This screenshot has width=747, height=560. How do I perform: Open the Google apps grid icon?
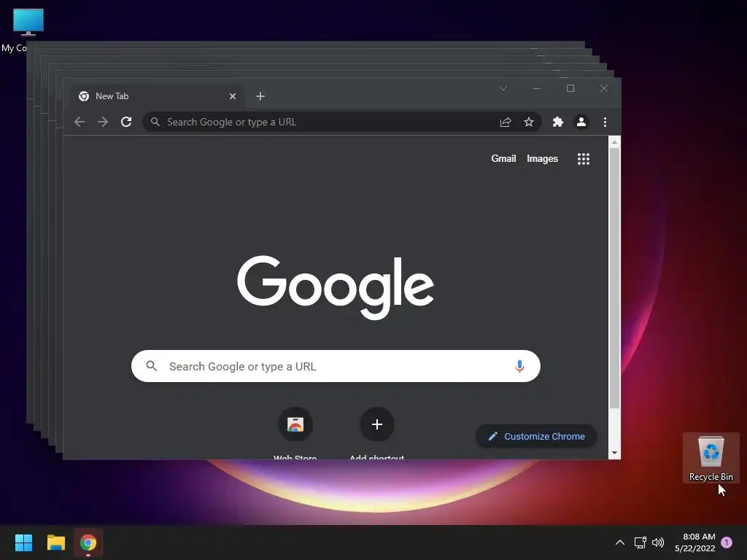click(584, 158)
